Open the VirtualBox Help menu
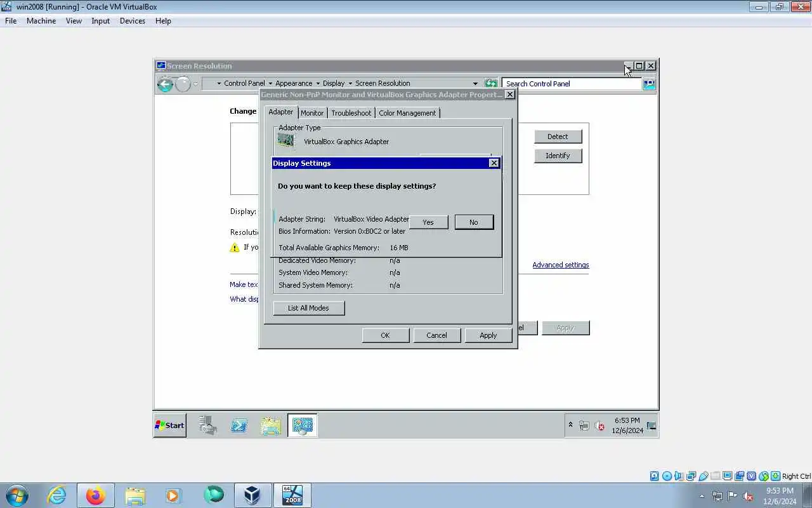Image resolution: width=812 pixels, height=508 pixels. (163, 21)
